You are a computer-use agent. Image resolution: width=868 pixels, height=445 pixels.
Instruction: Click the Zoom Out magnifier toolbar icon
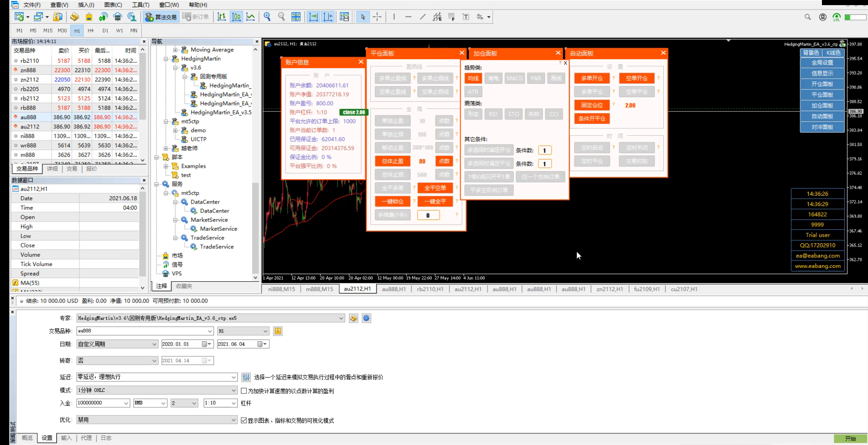(x=281, y=17)
